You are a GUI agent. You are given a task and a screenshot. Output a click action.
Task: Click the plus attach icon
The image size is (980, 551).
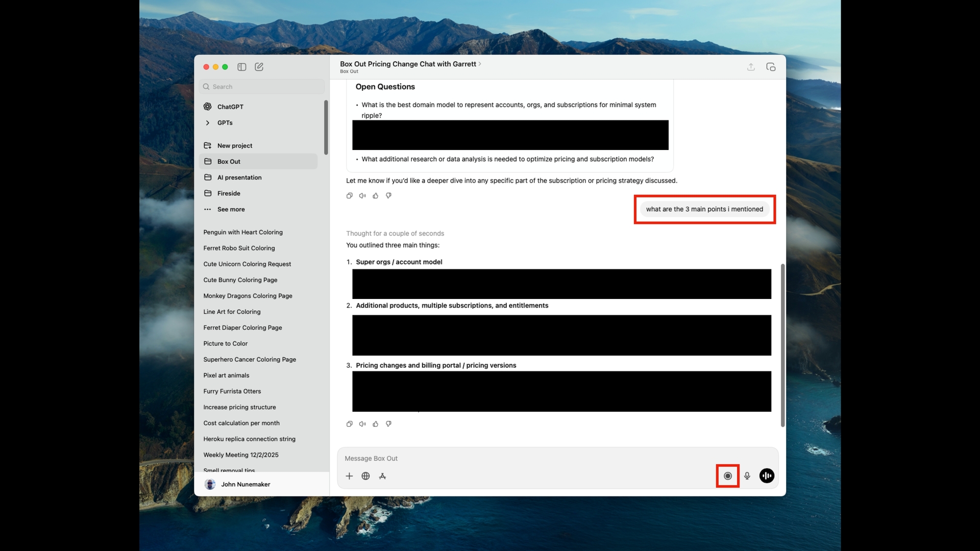pyautogui.click(x=349, y=476)
